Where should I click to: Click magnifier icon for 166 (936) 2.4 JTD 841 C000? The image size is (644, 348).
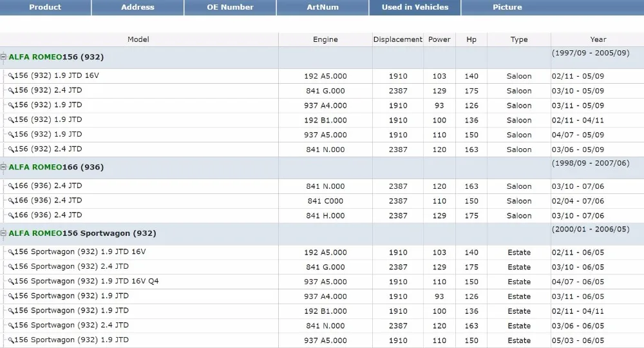11,201
